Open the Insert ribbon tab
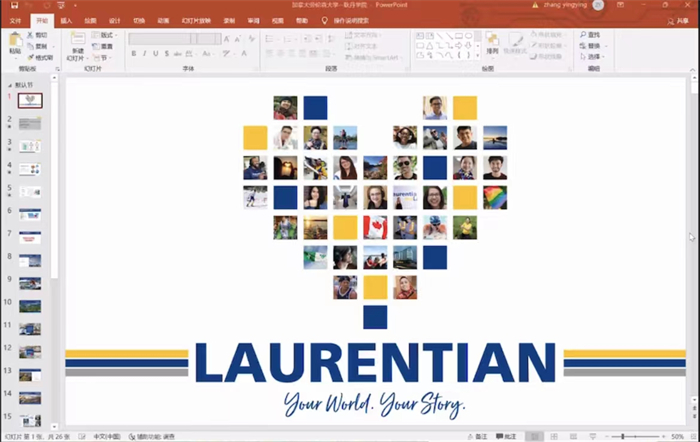This screenshot has height=442, width=700. tap(66, 20)
